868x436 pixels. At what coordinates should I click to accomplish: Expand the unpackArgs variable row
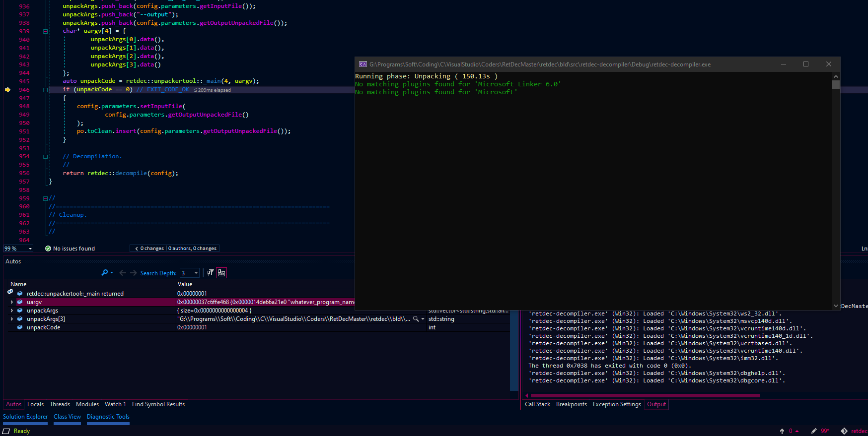(12, 311)
